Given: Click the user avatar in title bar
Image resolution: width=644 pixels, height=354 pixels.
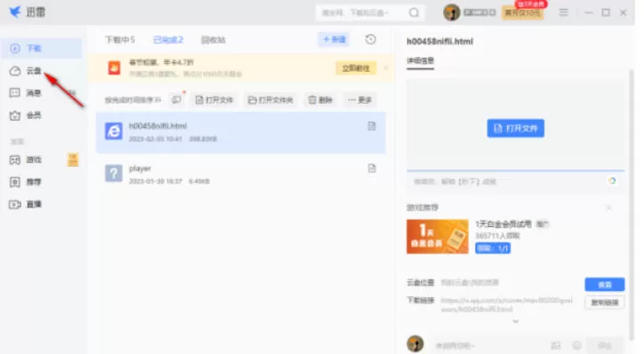Looking at the screenshot, I should coord(451,12).
